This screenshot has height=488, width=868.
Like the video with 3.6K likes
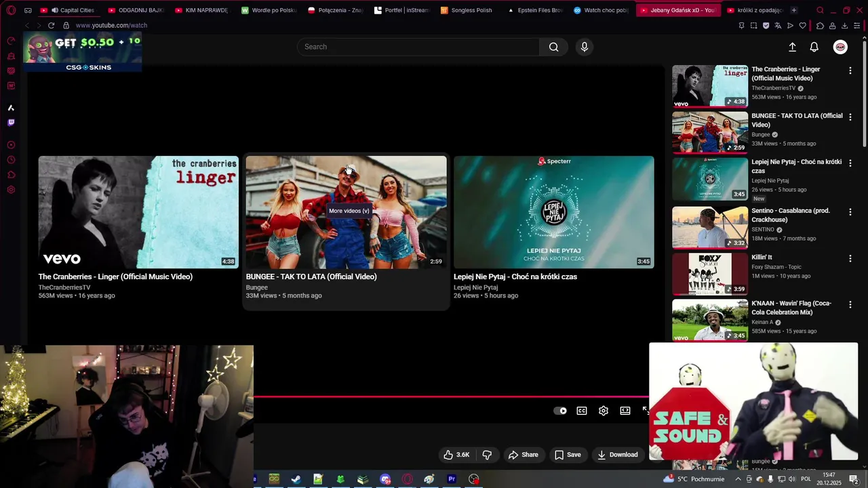456,455
